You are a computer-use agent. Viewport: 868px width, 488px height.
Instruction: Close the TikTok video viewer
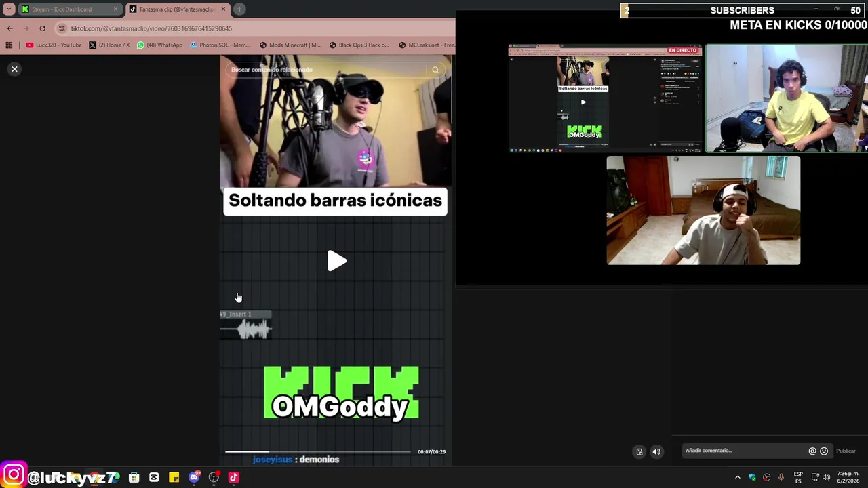pyautogui.click(x=14, y=69)
